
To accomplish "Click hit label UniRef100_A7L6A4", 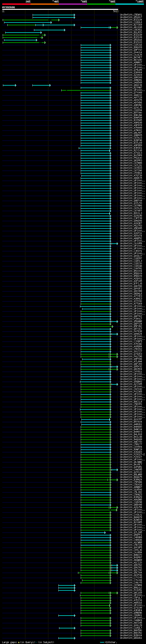I will tap(131, 362).
